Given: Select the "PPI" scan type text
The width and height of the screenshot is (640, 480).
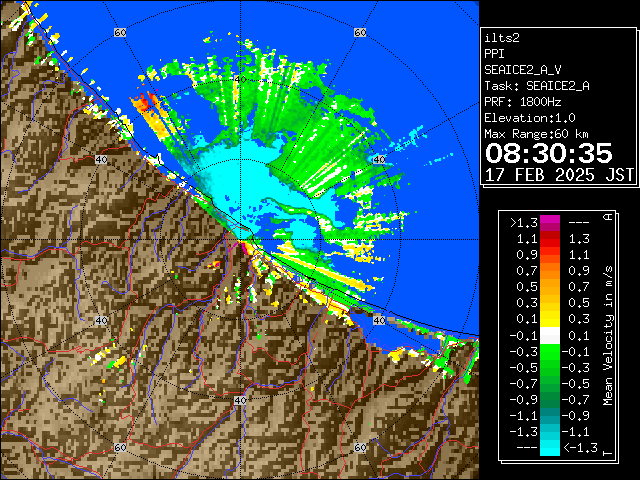Looking at the screenshot, I should click(494, 54).
